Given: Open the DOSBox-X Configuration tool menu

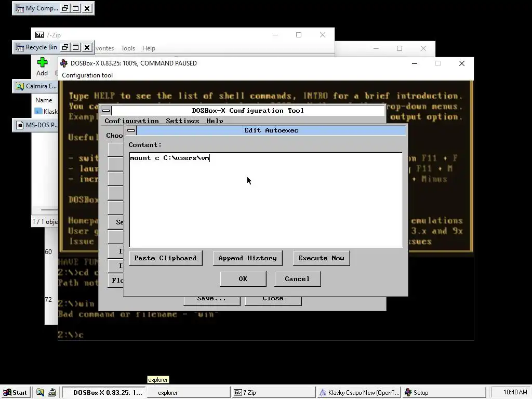Looking at the screenshot, I should [87, 75].
